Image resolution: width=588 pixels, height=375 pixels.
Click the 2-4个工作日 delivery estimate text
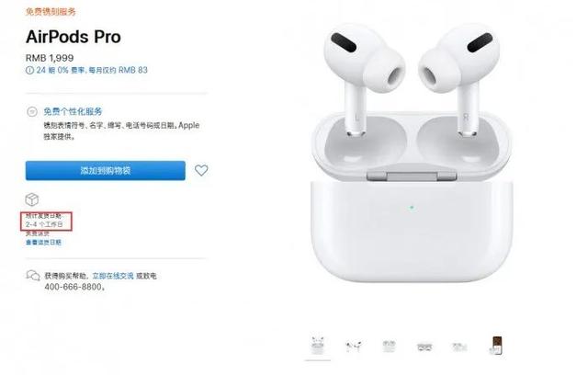pyautogui.click(x=44, y=224)
